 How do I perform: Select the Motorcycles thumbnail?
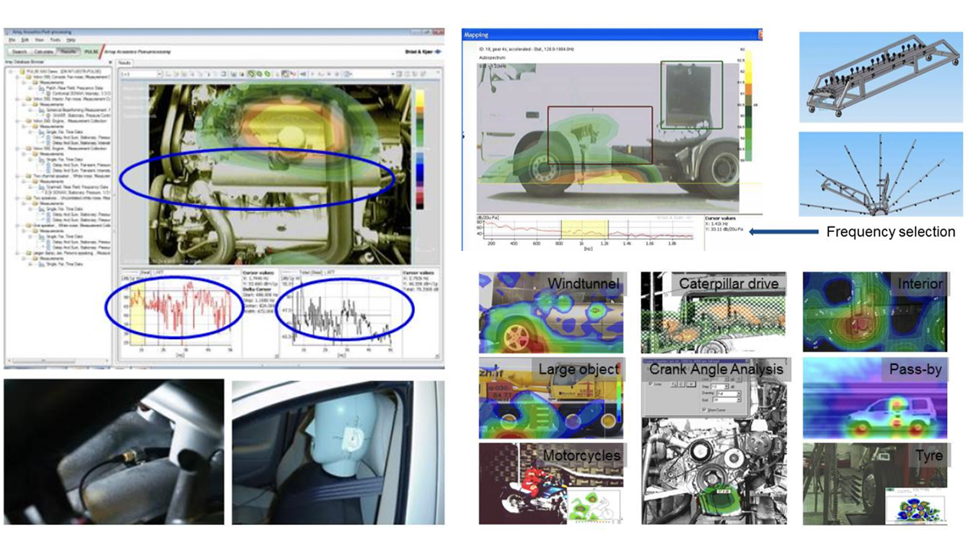pyautogui.click(x=551, y=484)
